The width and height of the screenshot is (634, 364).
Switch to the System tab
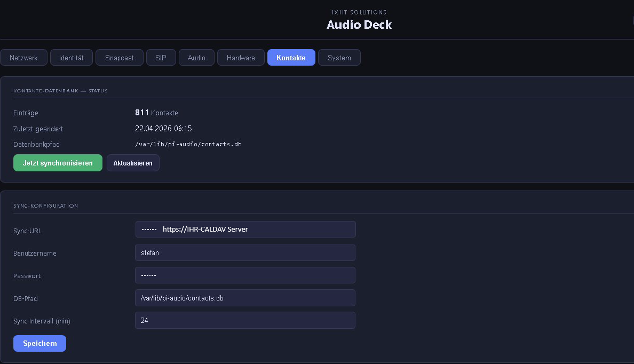(339, 57)
